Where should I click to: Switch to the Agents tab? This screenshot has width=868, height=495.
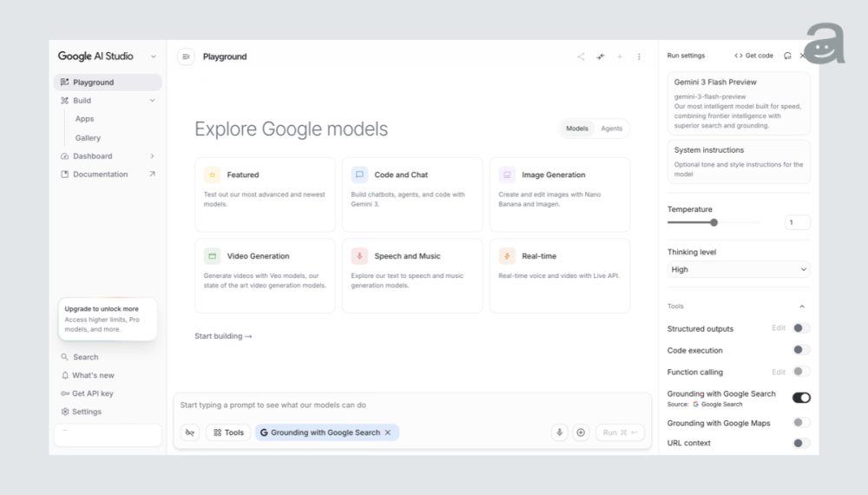[612, 129]
